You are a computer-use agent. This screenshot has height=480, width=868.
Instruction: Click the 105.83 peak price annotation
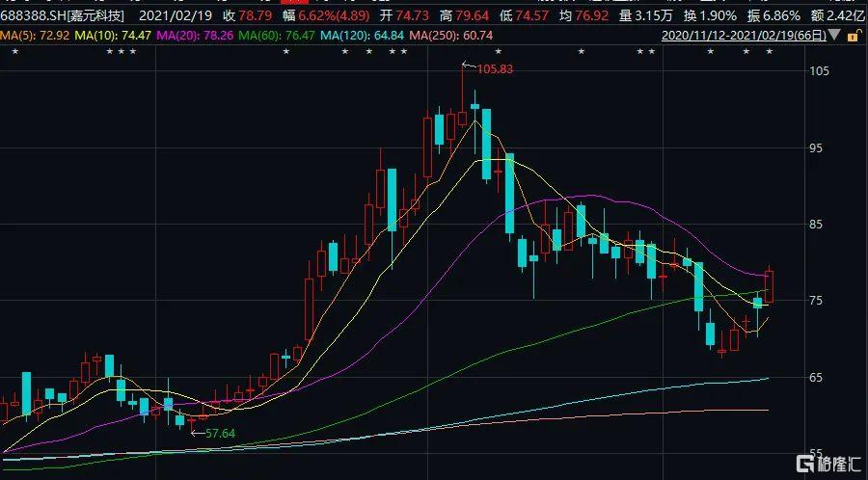pyautogui.click(x=495, y=69)
